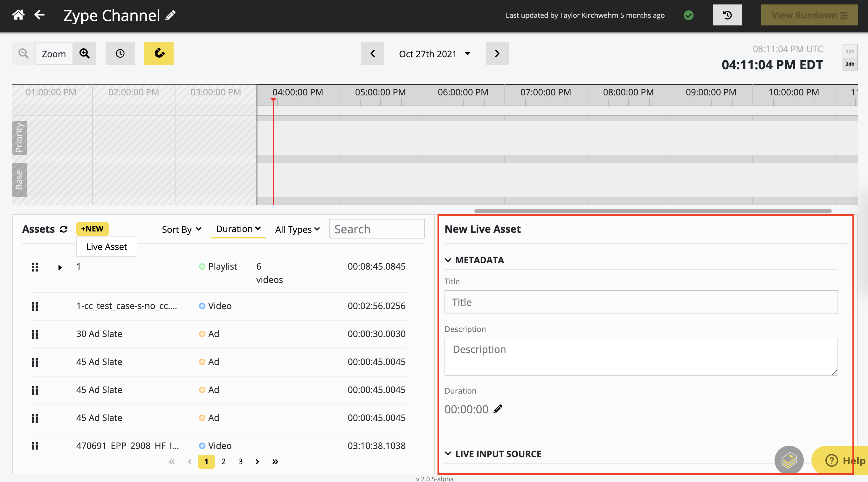Click the Priority track label
This screenshot has width=868, height=482.
pos(19,138)
